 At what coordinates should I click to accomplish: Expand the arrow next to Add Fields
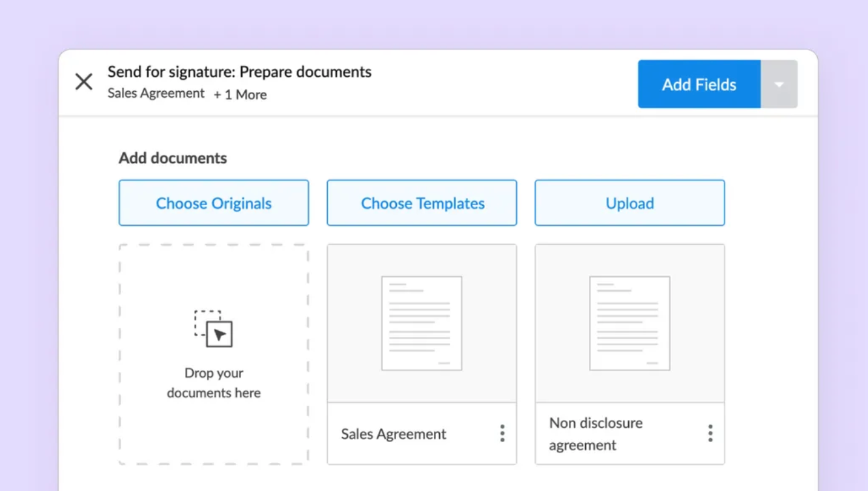[779, 83]
